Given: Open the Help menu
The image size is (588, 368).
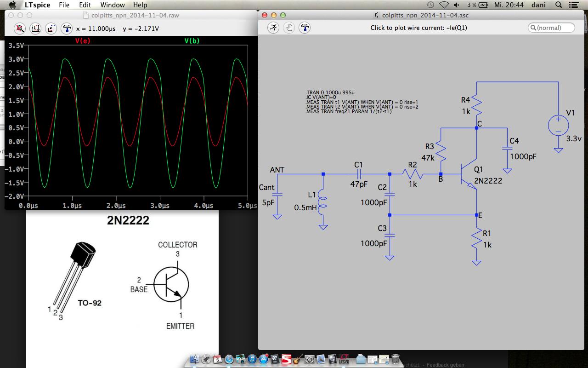Looking at the screenshot, I should click(140, 5).
